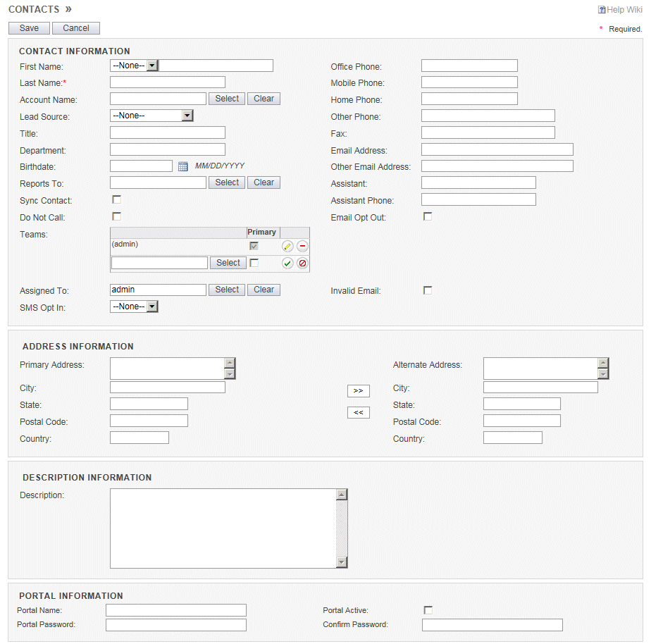Focus the Alternate Address textarea
The image size is (651, 644).
click(540, 369)
